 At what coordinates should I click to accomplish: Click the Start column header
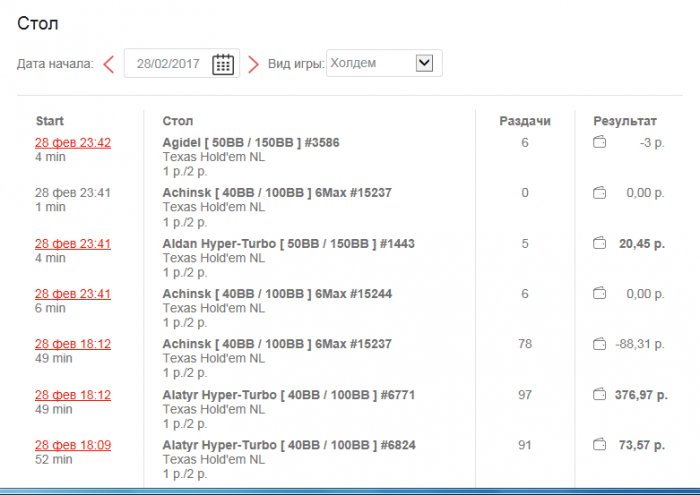pos(50,121)
